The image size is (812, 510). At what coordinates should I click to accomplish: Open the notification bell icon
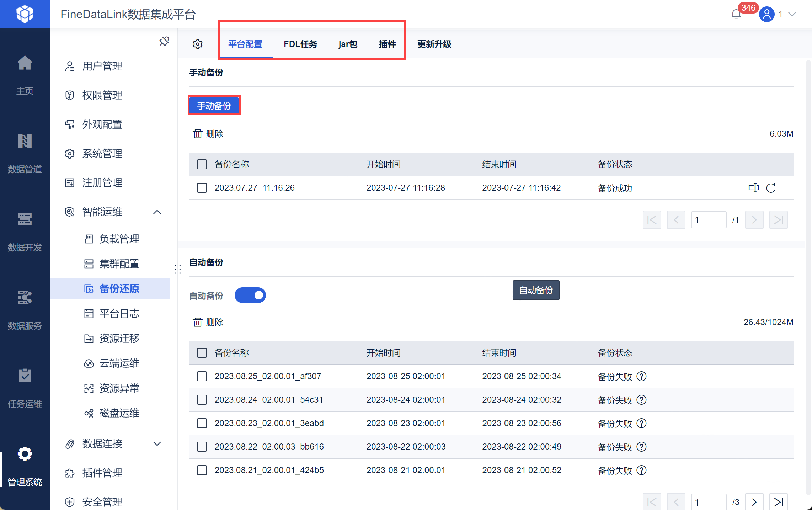click(736, 14)
